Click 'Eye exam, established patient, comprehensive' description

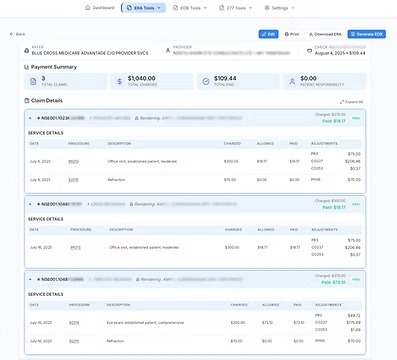coord(145,323)
